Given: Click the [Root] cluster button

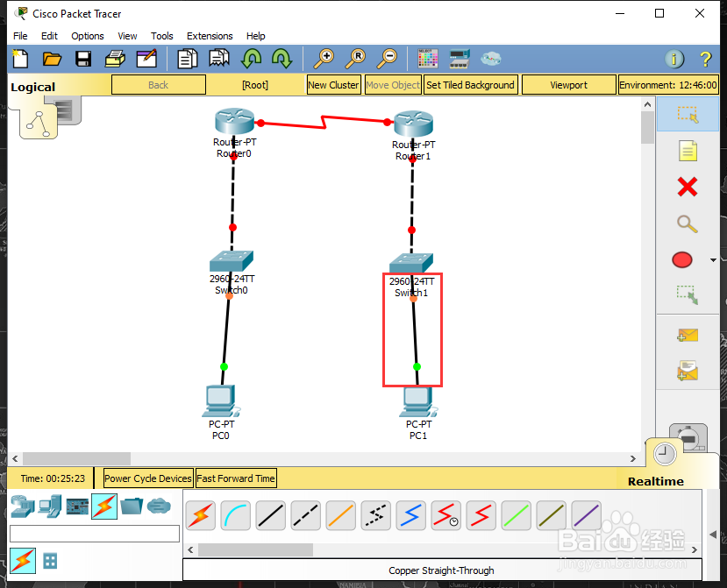Looking at the screenshot, I should 255,85.
